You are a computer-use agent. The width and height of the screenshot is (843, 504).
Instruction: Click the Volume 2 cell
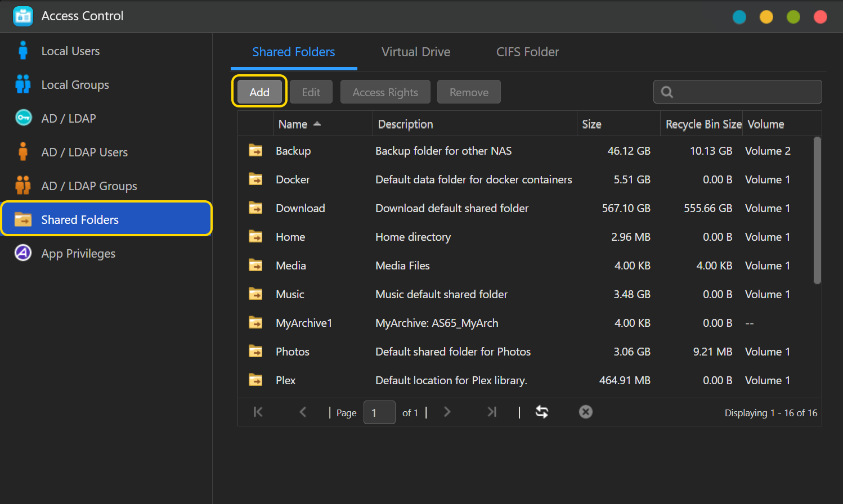(x=768, y=151)
